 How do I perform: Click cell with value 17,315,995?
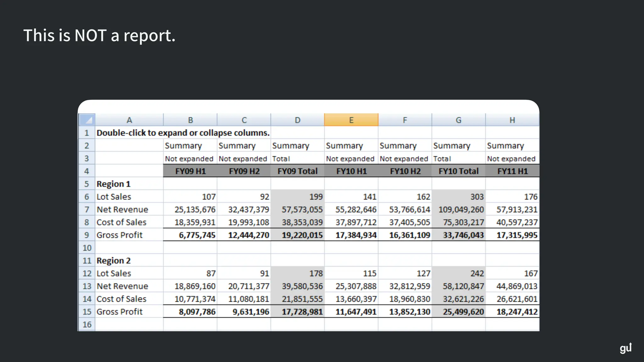(512, 235)
